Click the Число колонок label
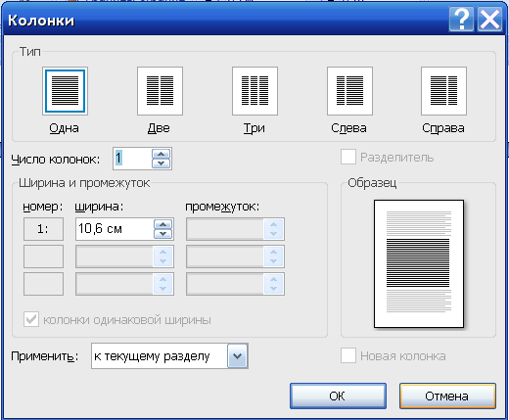509x420 pixels. tap(56, 160)
